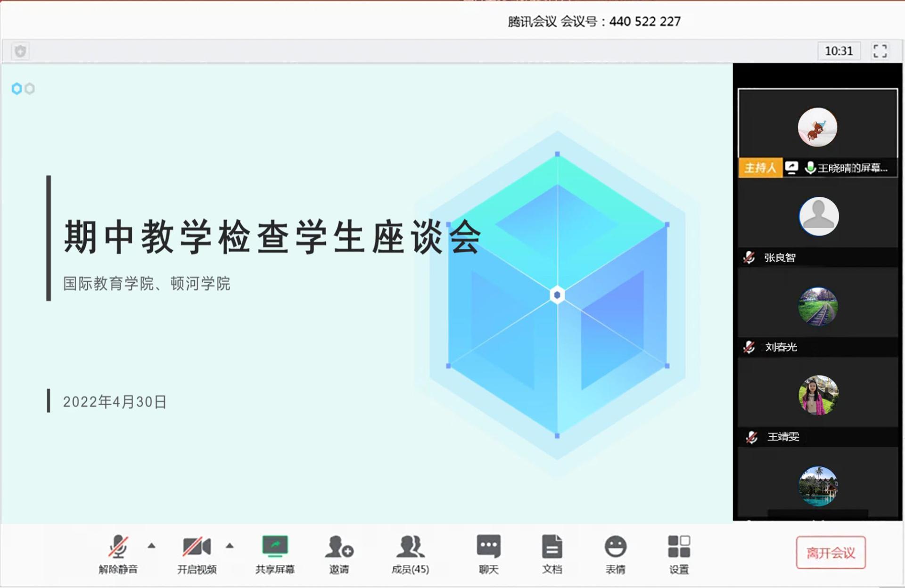The height and width of the screenshot is (588, 905).
Task: Click the name 张良智
Action: (780, 257)
